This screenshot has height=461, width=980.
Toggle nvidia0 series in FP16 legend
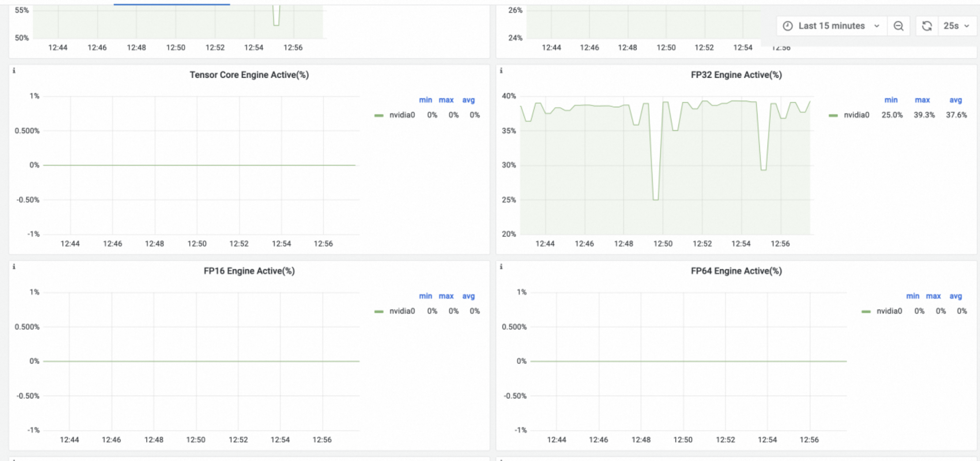[402, 311]
